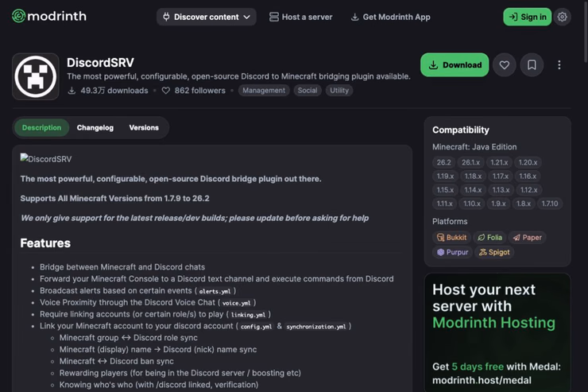Screen dimensions: 588x392
Task: Select the Social category tag
Action: [x=308, y=91]
